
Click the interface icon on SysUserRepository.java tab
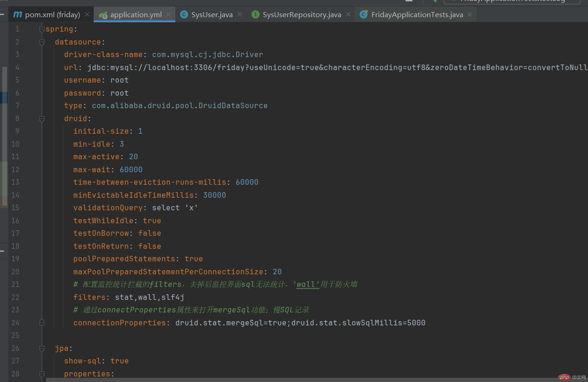pos(256,15)
